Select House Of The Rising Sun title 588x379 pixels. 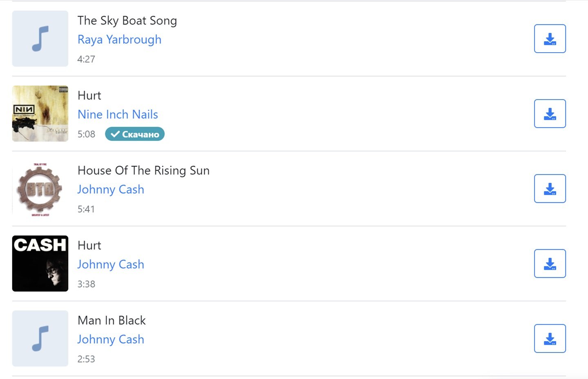tap(144, 171)
